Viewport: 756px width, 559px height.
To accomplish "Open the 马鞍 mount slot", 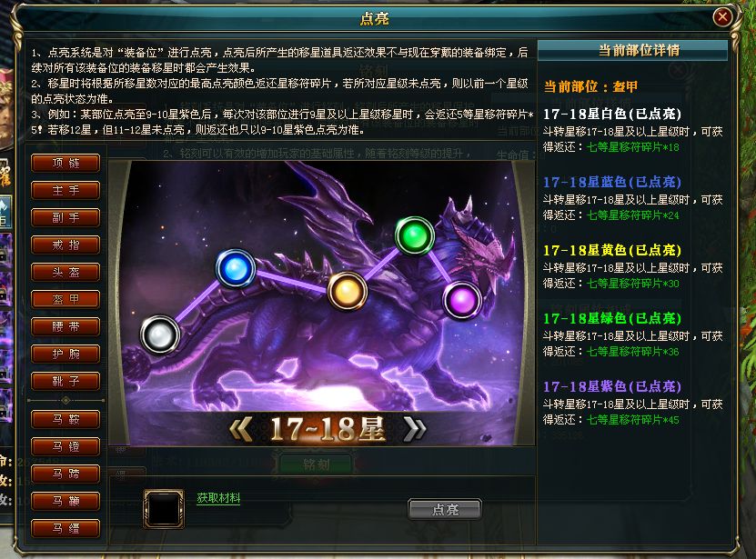I will (66, 419).
